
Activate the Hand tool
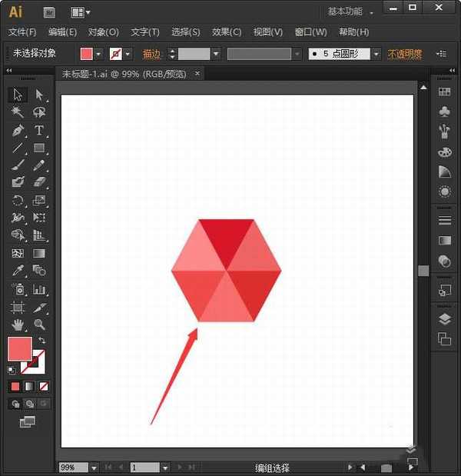[x=18, y=325]
